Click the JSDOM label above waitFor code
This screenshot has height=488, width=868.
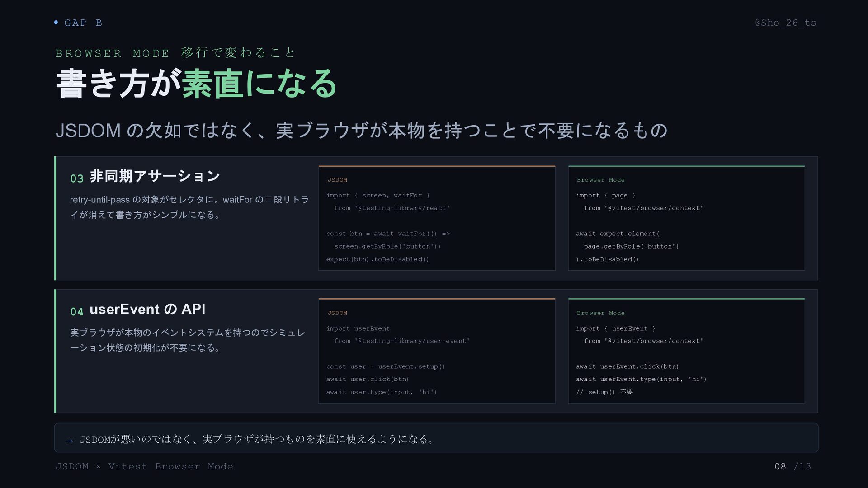click(x=337, y=180)
